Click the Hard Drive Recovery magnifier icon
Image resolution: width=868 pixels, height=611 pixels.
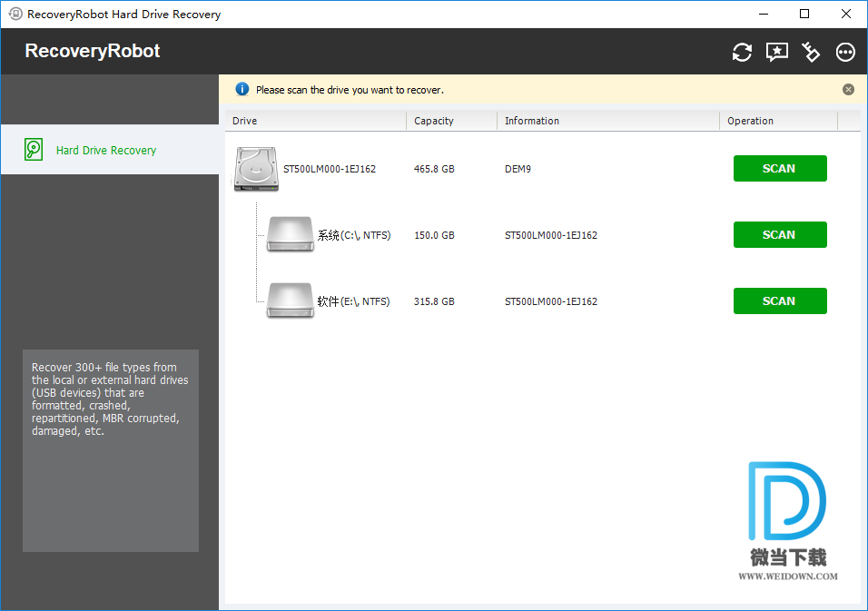[34, 150]
